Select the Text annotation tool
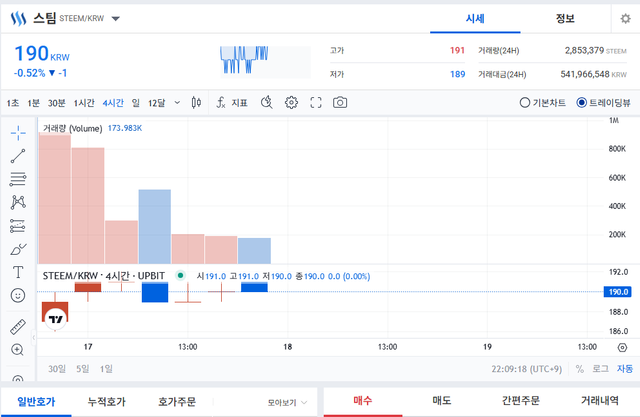 pyautogui.click(x=18, y=272)
